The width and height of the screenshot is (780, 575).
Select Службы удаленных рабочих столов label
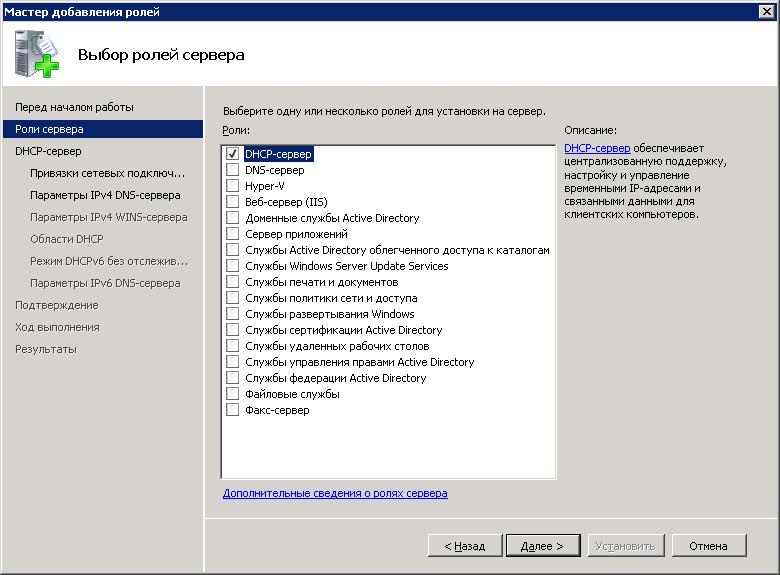click(337, 346)
